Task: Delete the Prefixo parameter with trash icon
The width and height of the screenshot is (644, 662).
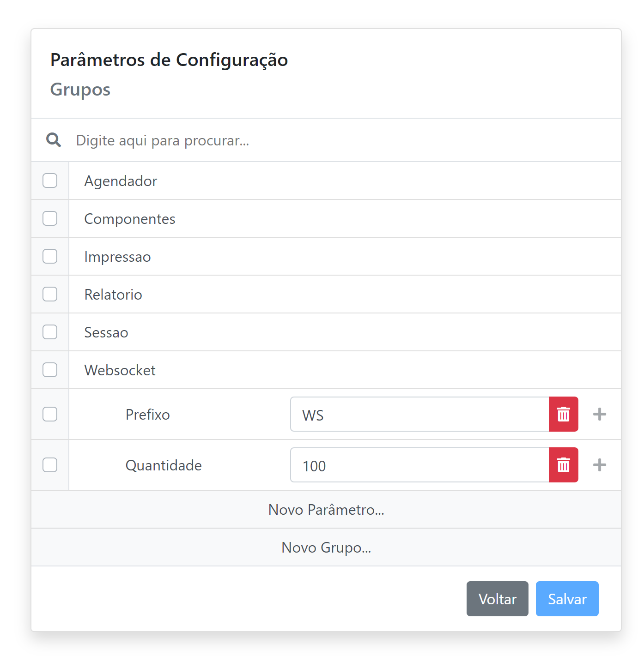Action: click(x=563, y=414)
